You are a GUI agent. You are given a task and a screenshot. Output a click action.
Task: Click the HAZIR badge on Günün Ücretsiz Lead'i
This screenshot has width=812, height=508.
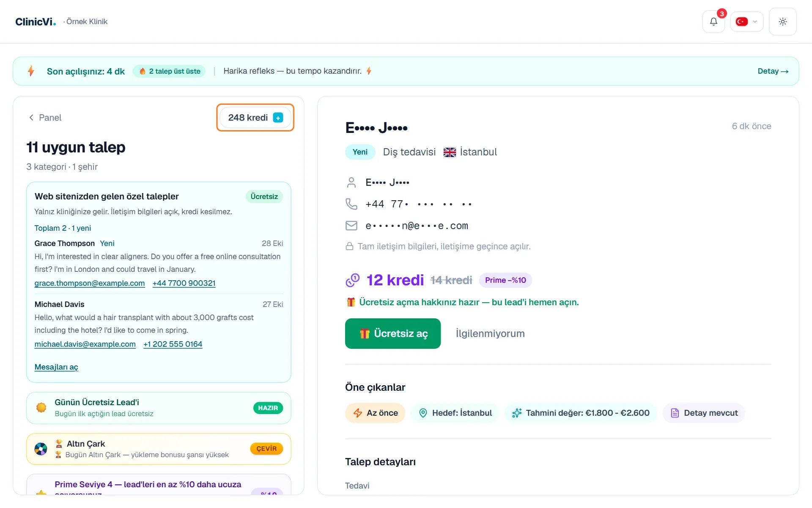point(268,408)
